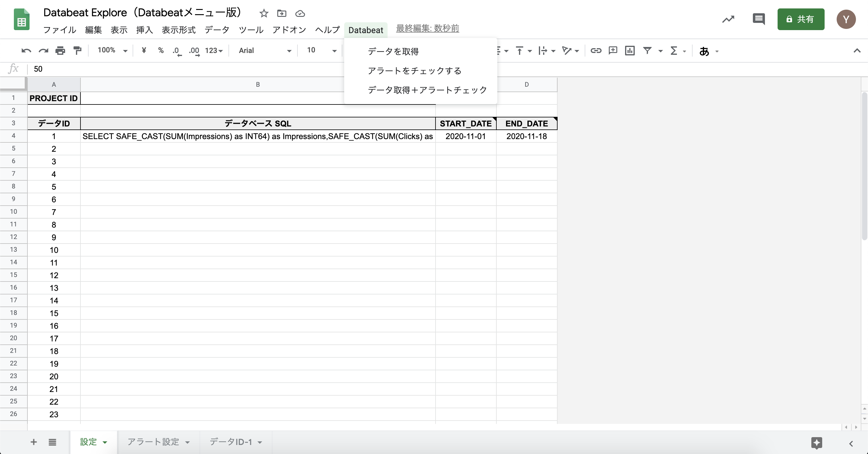Open the 編集 menu
The width and height of the screenshot is (868, 454).
click(x=93, y=30)
